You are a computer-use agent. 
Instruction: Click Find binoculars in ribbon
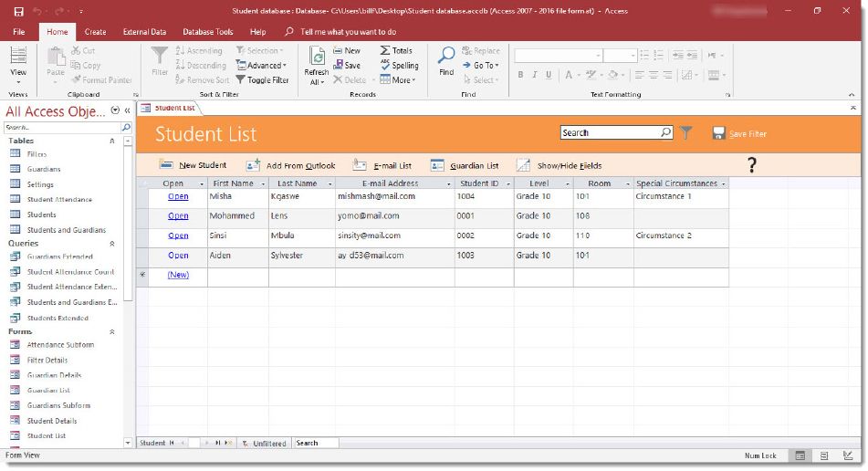445,58
